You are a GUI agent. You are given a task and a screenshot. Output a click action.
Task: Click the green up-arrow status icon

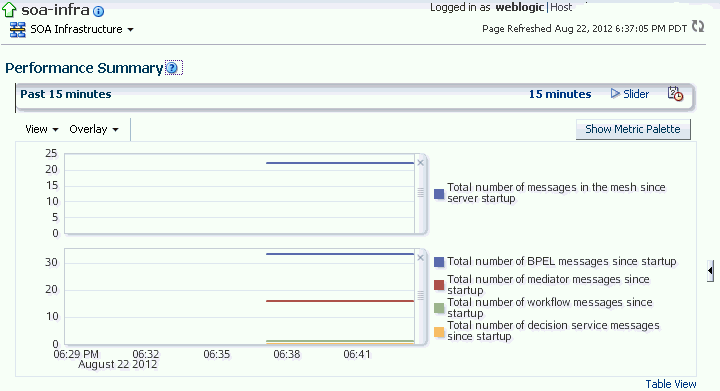coord(9,10)
